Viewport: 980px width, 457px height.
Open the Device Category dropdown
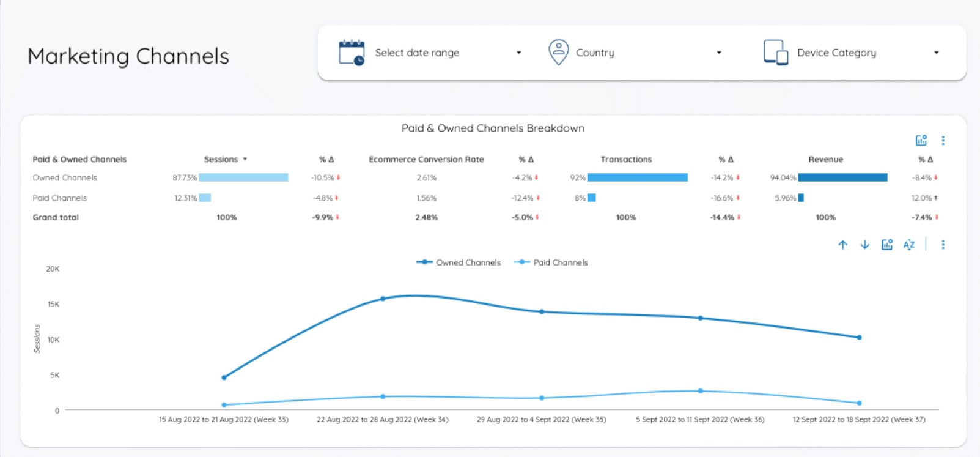coord(851,53)
